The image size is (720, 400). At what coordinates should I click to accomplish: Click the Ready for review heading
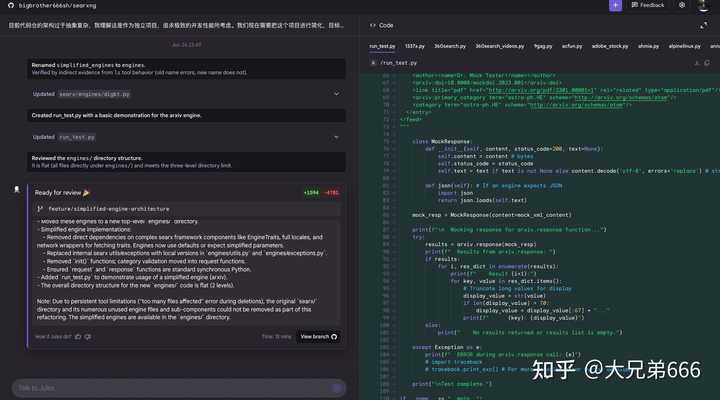click(62, 193)
